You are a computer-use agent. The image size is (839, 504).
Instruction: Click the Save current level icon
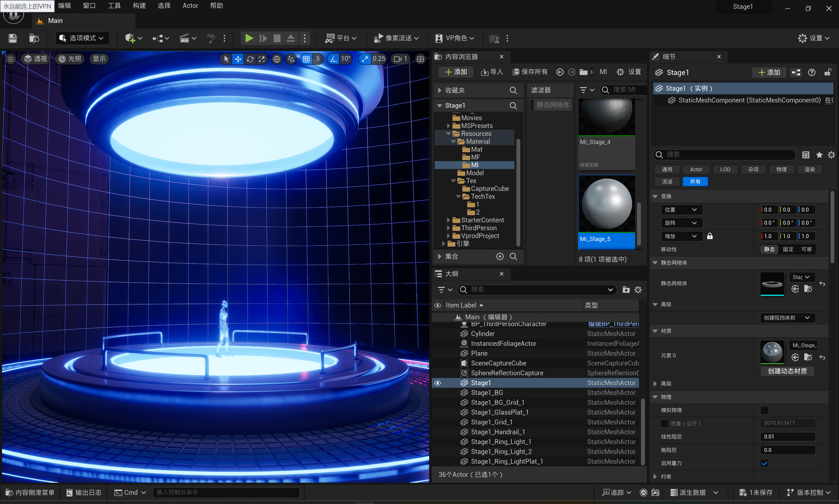12,38
